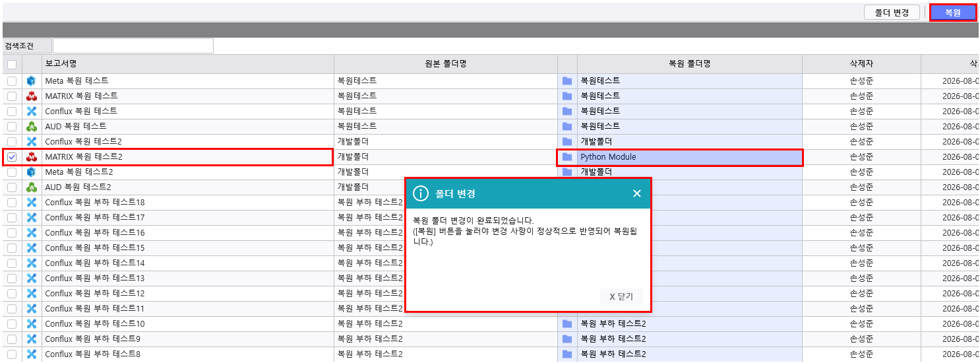
Task: Click the X 닫기 button in dialog
Action: (x=621, y=296)
